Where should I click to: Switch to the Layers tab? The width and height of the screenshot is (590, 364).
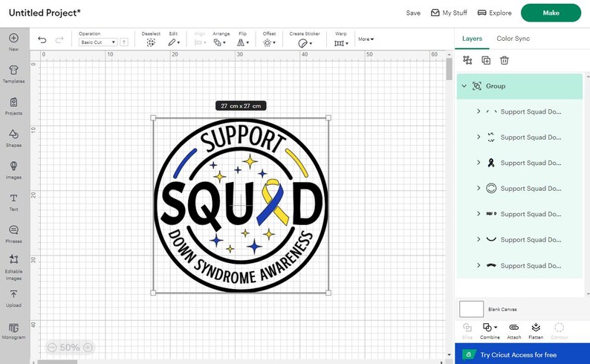point(472,39)
